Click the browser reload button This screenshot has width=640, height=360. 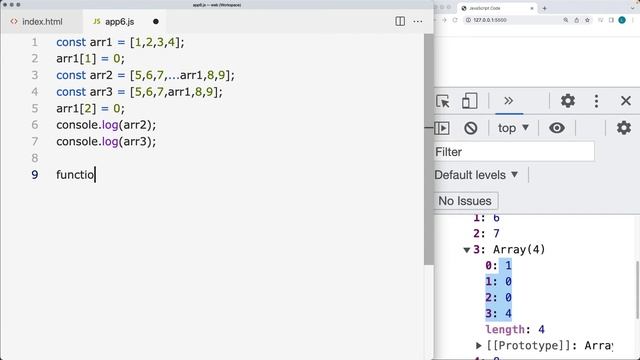click(455, 20)
